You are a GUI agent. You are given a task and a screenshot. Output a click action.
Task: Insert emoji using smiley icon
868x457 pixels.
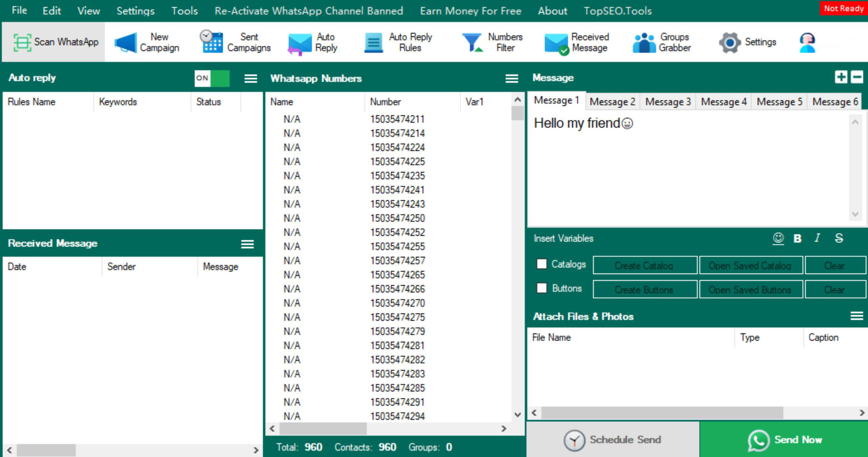[x=778, y=238]
